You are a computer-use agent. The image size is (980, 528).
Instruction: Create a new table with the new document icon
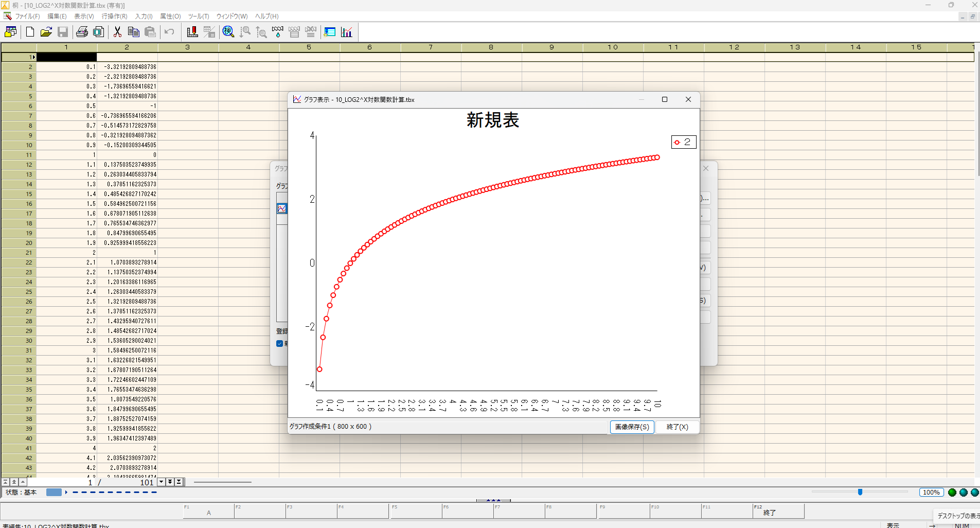click(x=29, y=32)
